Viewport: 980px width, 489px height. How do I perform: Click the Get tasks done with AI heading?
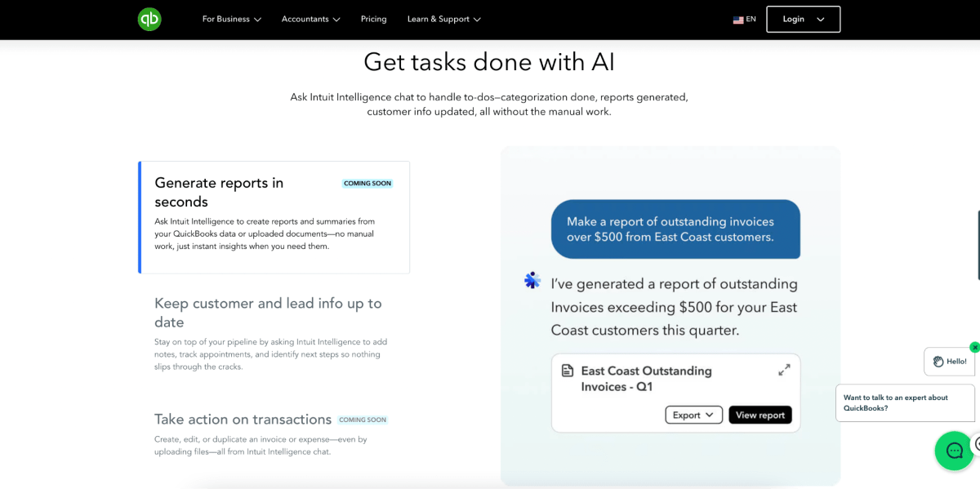[489, 62]
